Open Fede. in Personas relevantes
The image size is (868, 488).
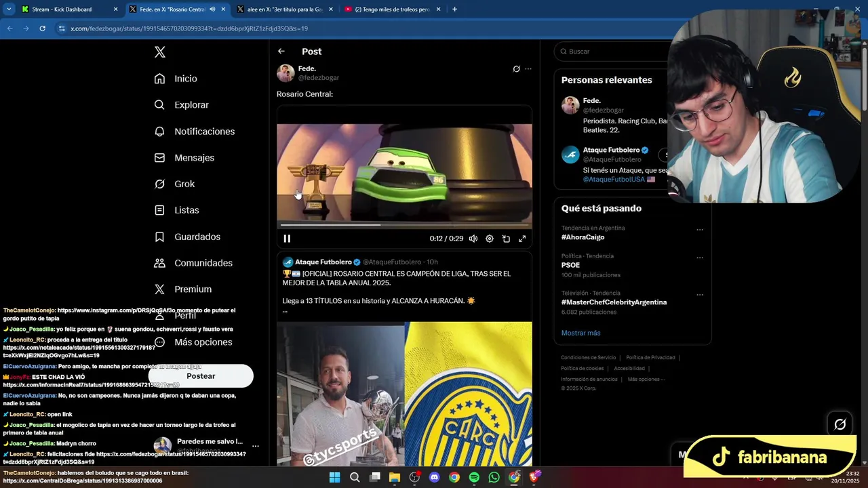pyautogui.click(x=591, y=100)
